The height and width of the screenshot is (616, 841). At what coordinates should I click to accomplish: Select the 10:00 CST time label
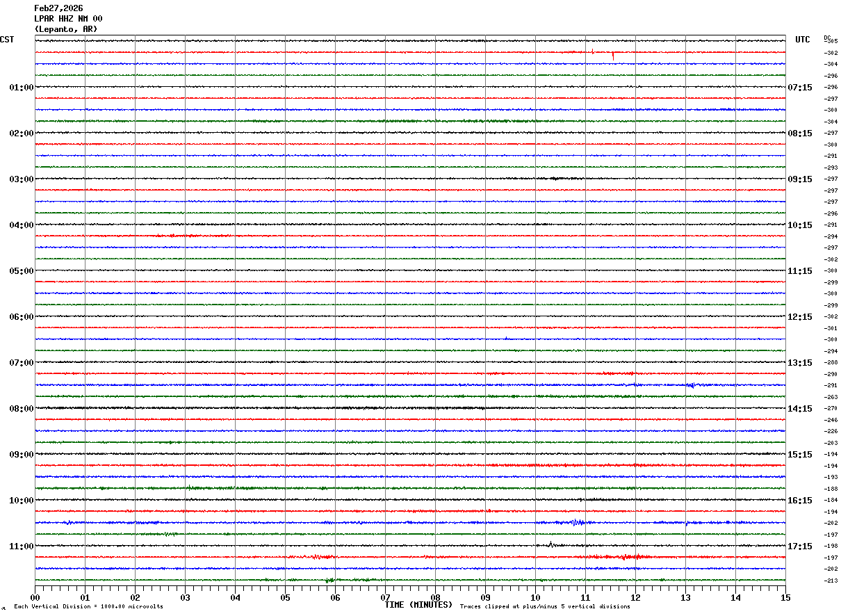22,501
